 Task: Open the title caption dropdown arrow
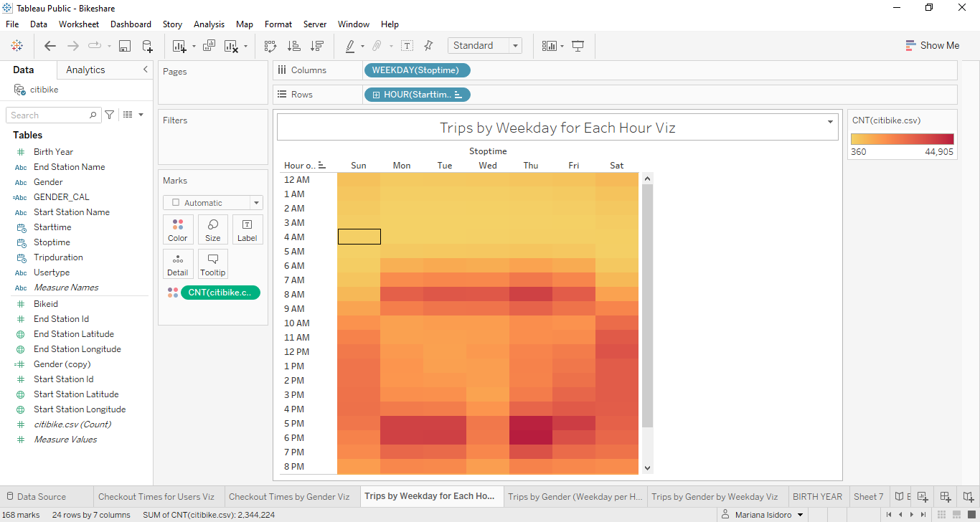[830, 122]
